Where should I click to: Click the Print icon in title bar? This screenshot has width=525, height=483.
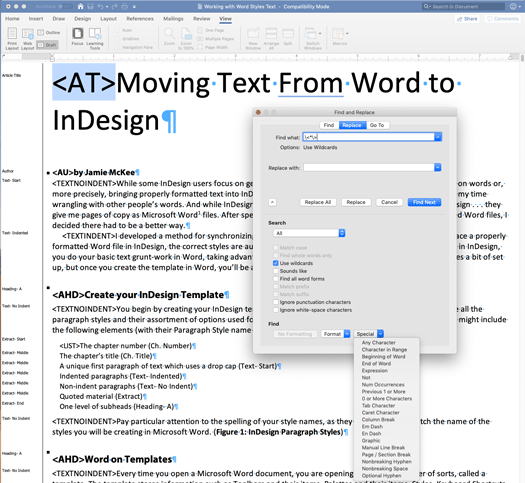[125, 6]
